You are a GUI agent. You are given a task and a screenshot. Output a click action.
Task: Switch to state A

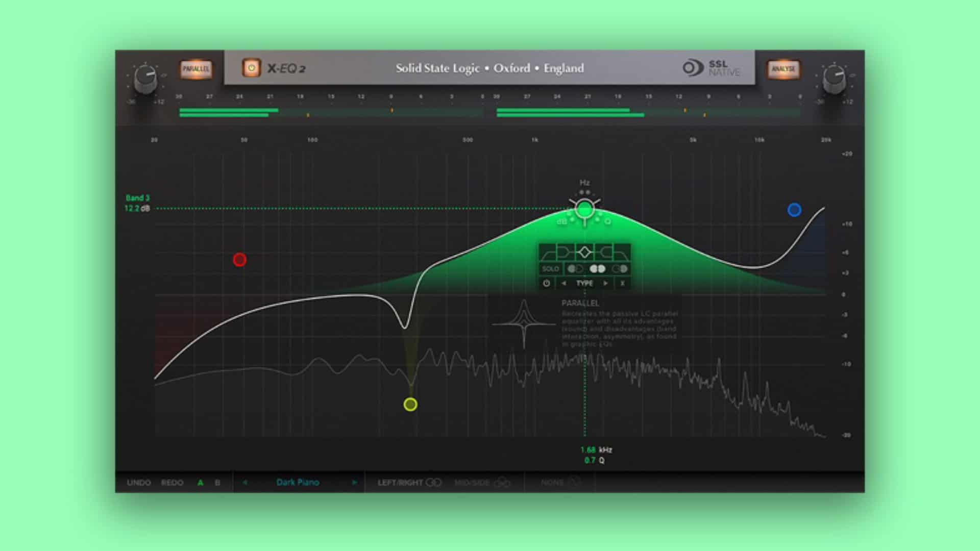[x=200, y=482]
